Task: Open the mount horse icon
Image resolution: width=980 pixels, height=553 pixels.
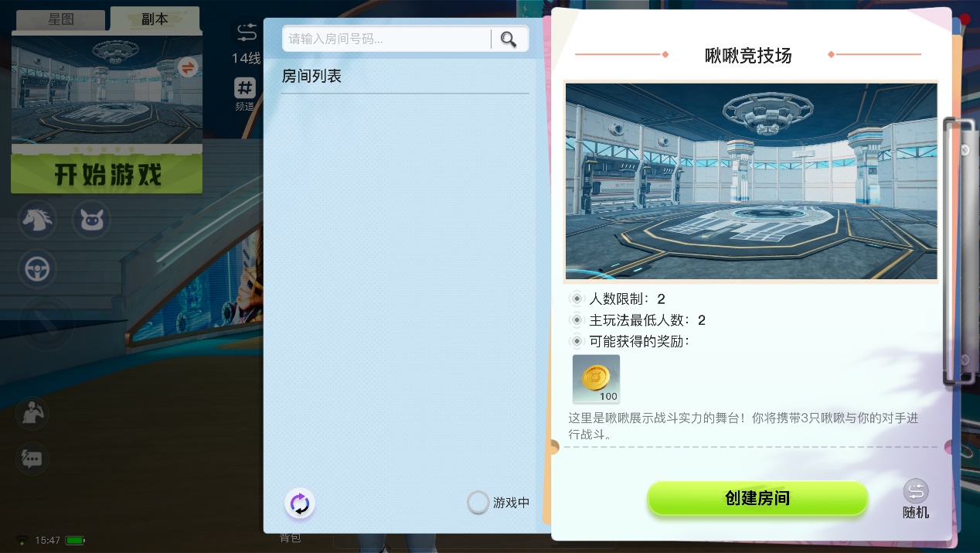Action: [37, 220]
